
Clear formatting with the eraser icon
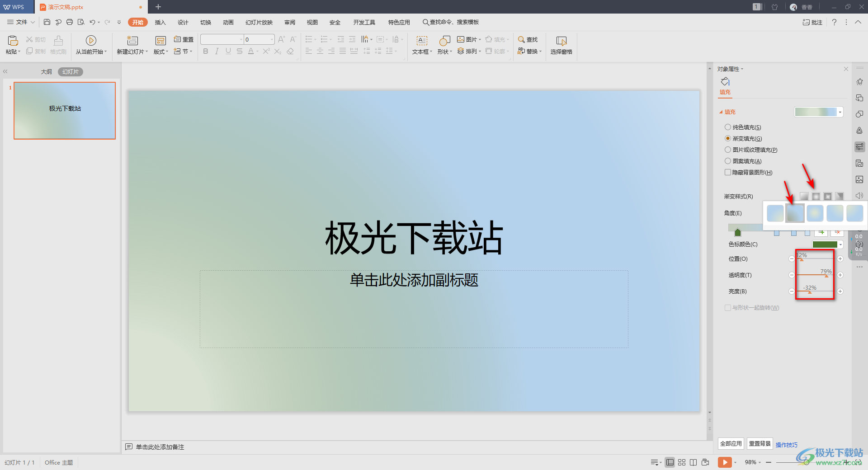pyautogui.click(x=290, y=51)
